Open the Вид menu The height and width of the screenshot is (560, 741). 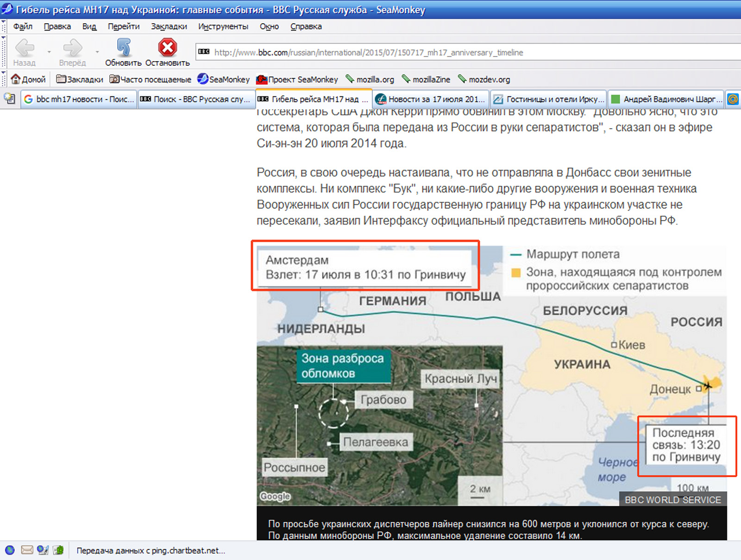pos(89,26)
